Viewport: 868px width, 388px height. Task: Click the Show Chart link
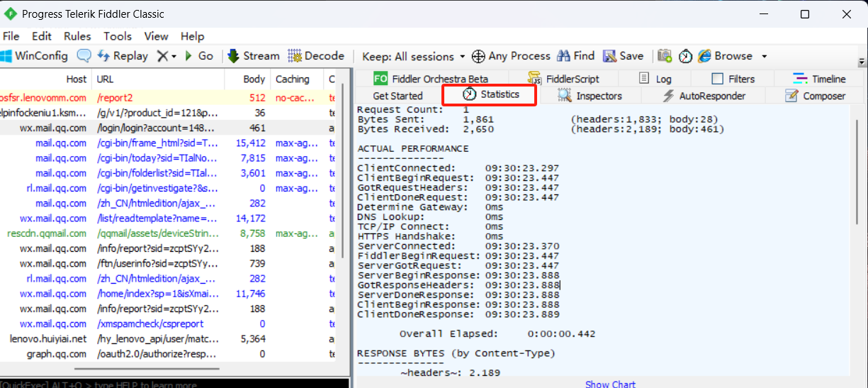(x=610, y=384)
